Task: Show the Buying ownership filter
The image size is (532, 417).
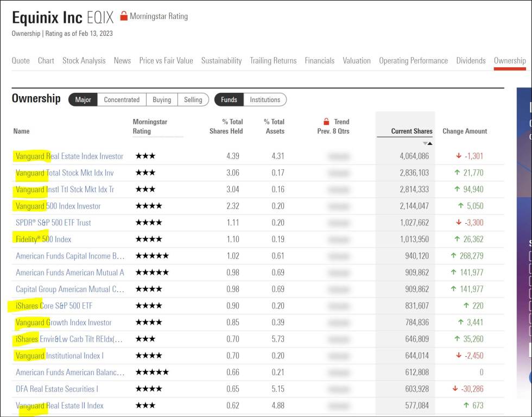Action: [162, 100]
